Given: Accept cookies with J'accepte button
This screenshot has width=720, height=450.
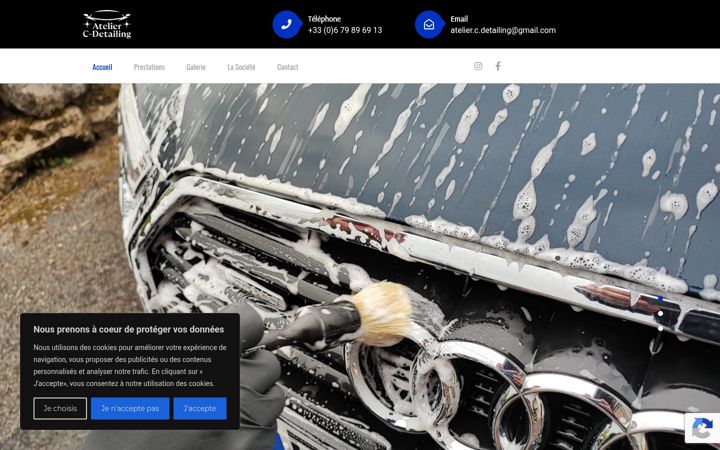Looking at the screenshot, I should click(x=200, y=408).
